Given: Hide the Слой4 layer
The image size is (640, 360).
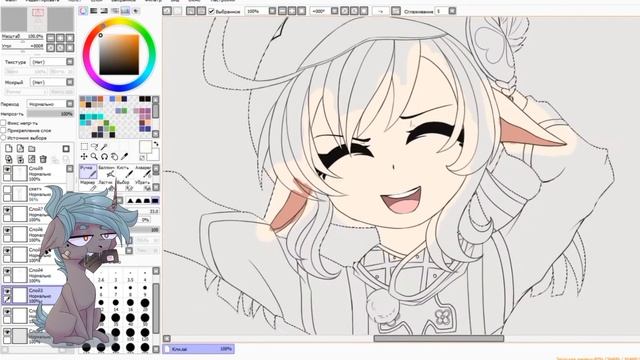Looking at the screenshot, I should 7,271.
